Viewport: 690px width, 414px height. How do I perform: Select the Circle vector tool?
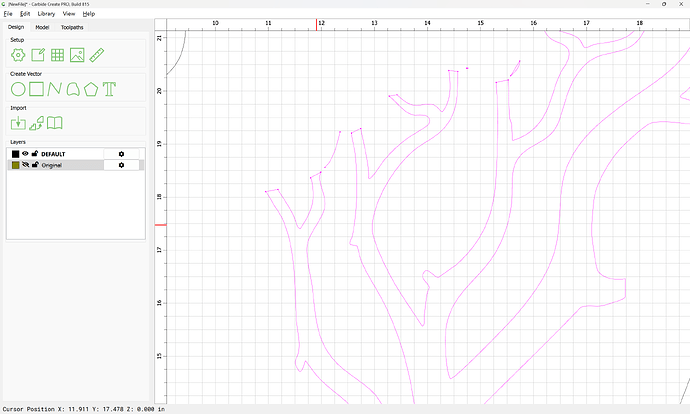pyautogui.click(x=18, y=89)
